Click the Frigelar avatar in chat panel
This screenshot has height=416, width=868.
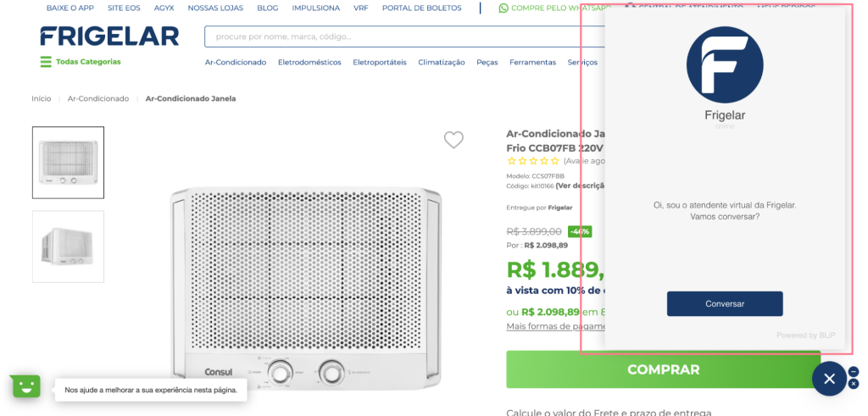click(x=725, y=65)
